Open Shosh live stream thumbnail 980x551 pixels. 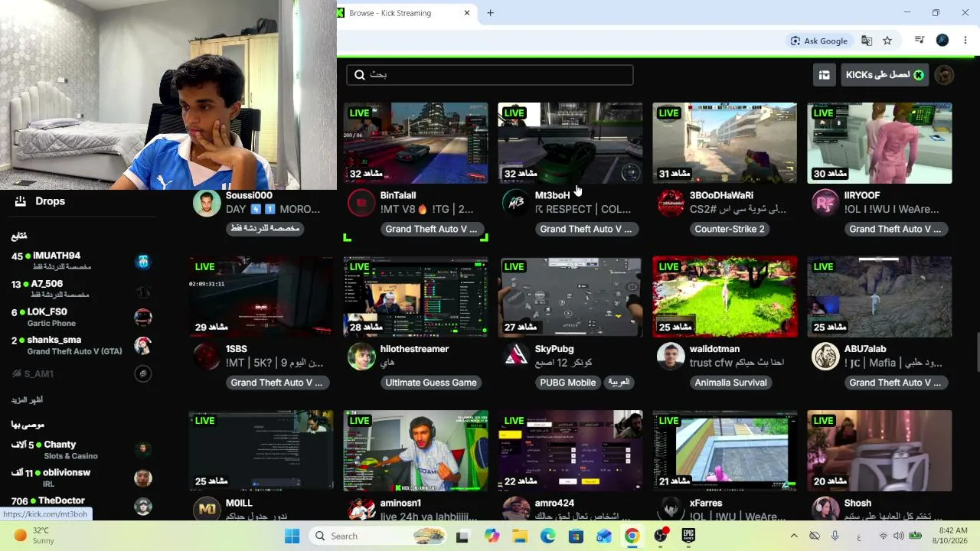[x=880, y=451]
